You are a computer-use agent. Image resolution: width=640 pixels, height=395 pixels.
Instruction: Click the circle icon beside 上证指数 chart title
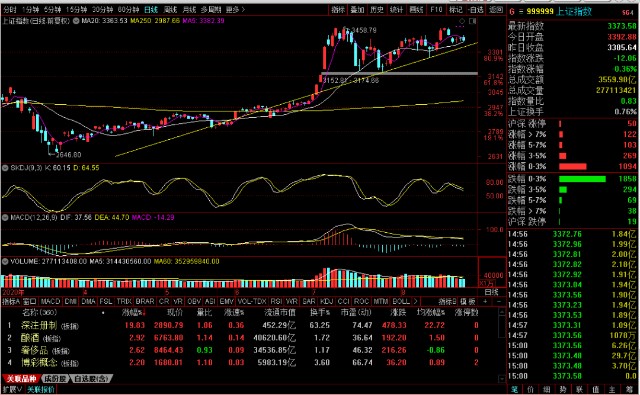click(76, 20)
